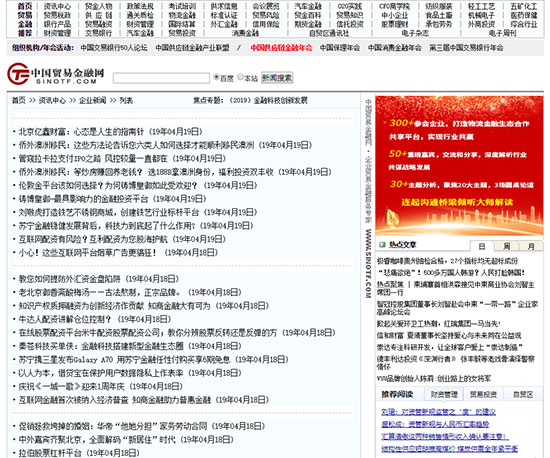
Task: Open the 自贸区通讯社 link
Action: (x=329, y=33)
